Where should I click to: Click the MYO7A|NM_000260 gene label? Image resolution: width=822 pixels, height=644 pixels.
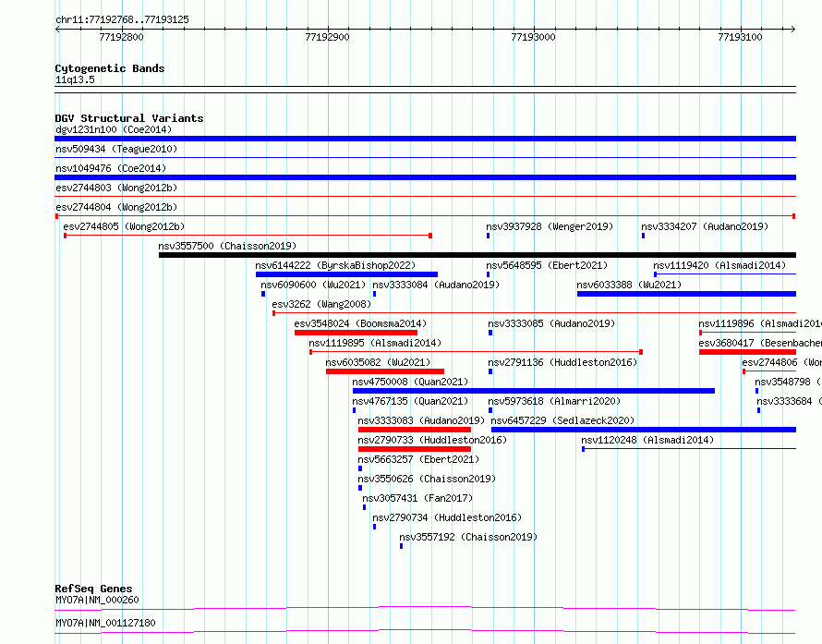97,600
